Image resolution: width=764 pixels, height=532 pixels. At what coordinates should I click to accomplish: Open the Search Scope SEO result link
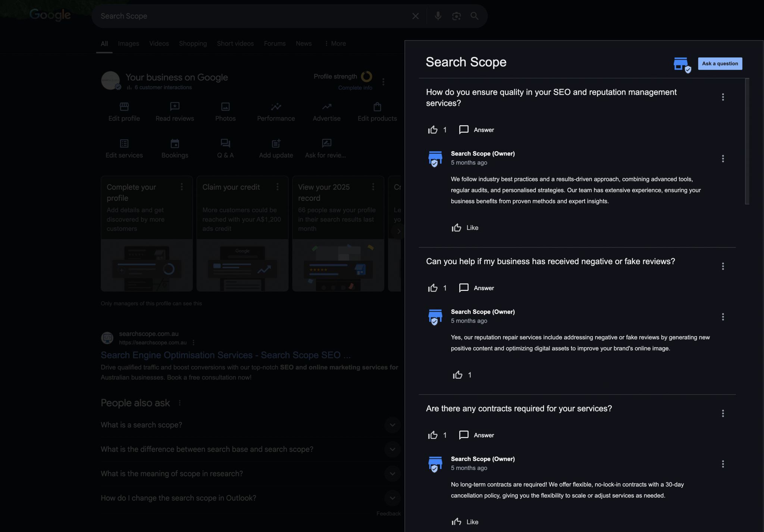point(225,355)
